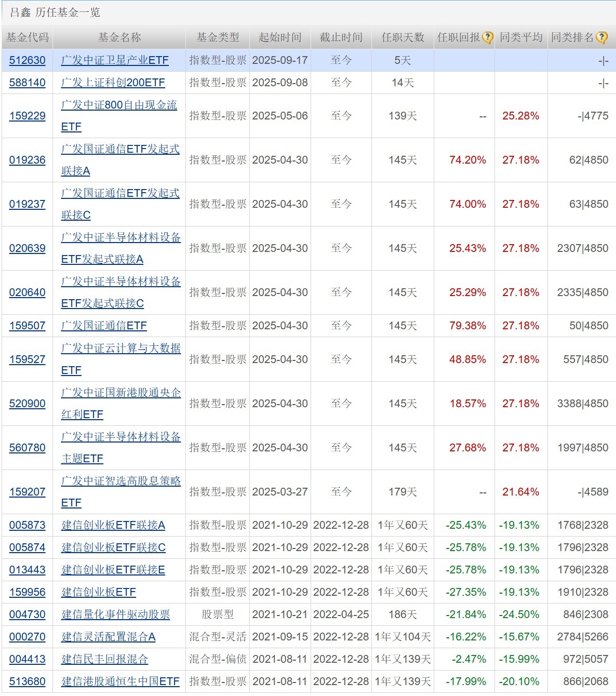Open the 建信创业板ETF联接A fund link
The image size is (616, 696).
pyautogui.click(x=113, y=525)
